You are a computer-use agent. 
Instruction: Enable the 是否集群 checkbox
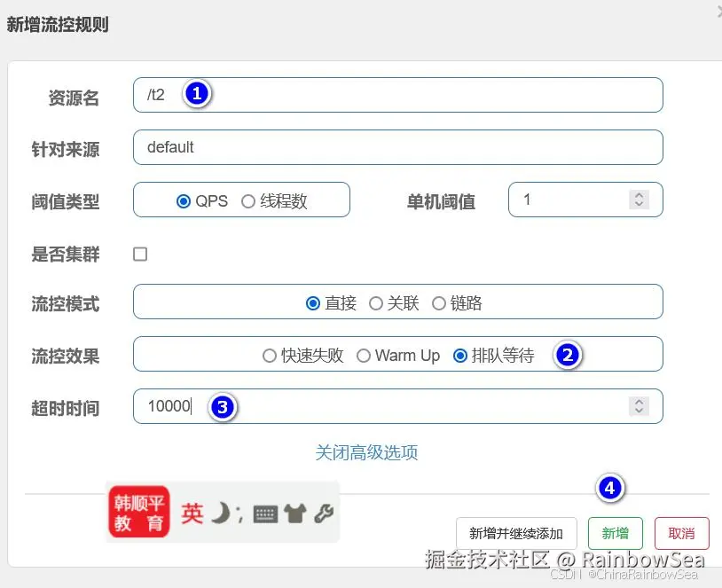(x=139, y=253)
